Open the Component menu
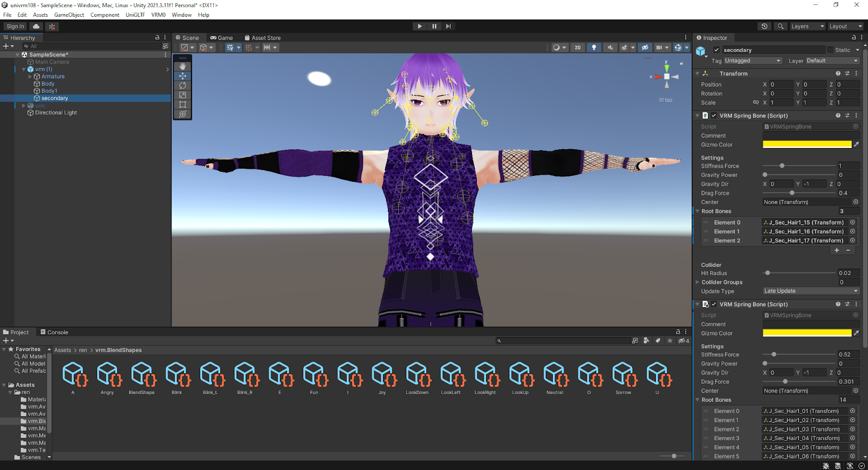 coord(105,15)
